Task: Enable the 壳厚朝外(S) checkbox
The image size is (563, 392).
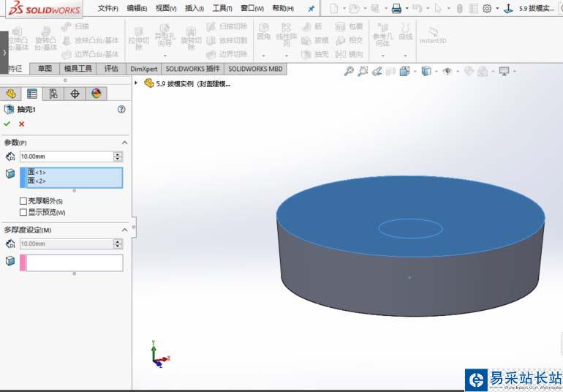Action: coord(23,201)
